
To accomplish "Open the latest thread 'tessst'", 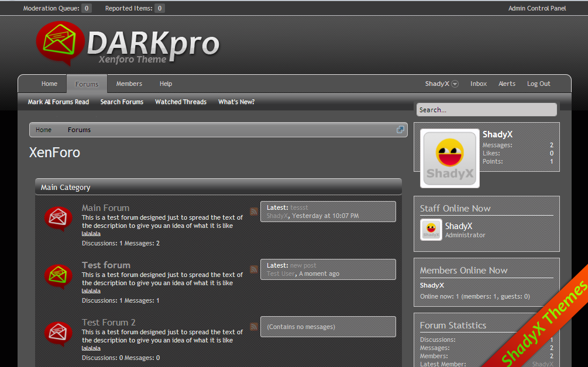I will 299,207.
